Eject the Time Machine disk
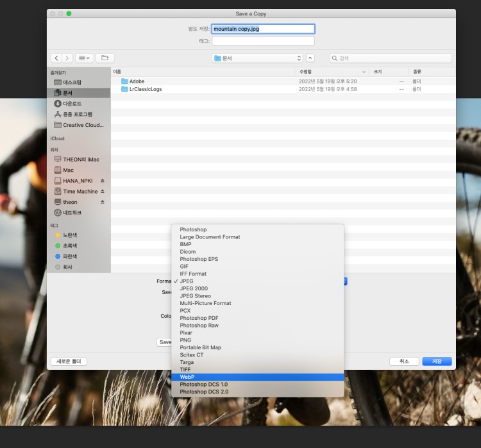Image resolution: width=481 pixels, height=448 pixels. [103, 192]
